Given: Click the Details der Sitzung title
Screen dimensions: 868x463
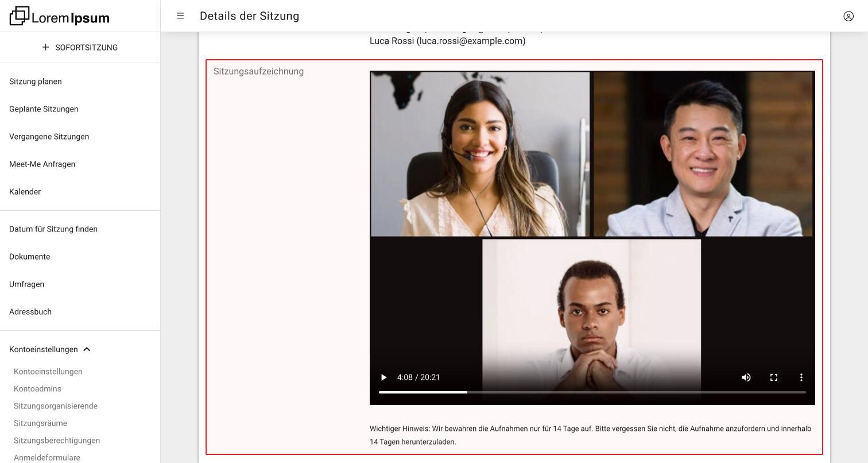Looking at the screenshot, I should [x=249, y=16].
